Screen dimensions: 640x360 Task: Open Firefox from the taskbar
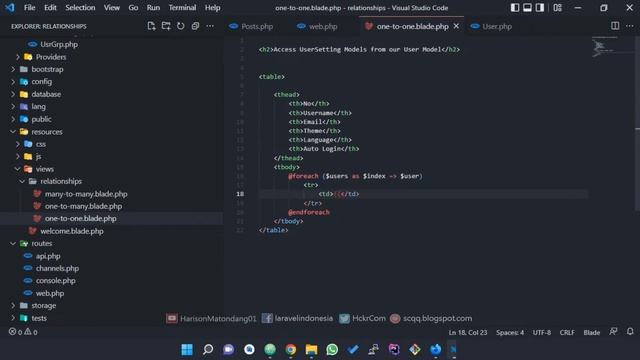[436, 349]
